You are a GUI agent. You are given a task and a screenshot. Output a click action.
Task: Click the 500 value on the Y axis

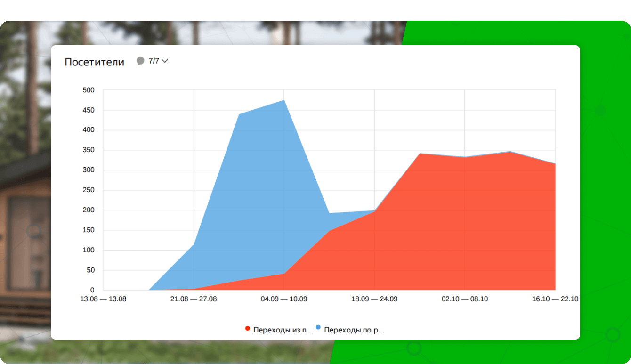pos(89,90)
